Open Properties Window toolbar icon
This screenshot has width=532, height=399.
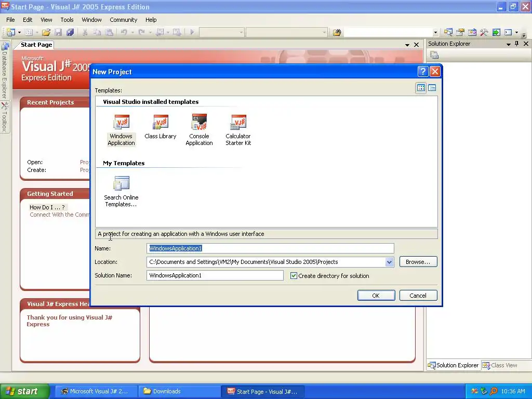click(460, 32)
